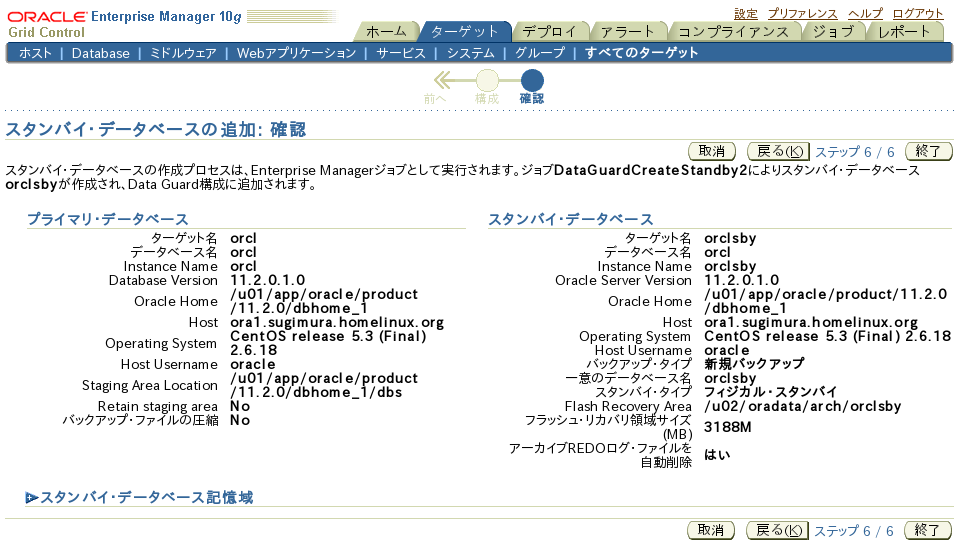The height and width of the screenshot is (547, 961).
Task: Click the bottom 戻る(K) button
Action: [x=778, y=530]
